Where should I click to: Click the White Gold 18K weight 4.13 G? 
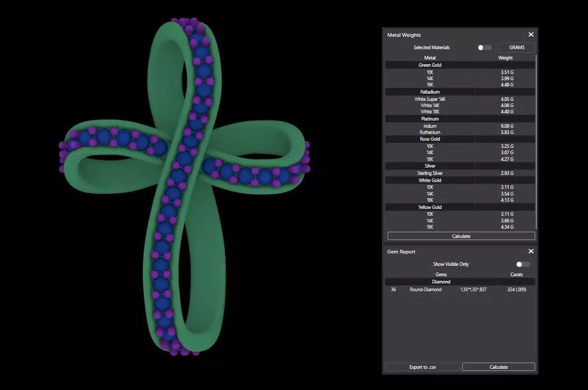tap(507, 200)
